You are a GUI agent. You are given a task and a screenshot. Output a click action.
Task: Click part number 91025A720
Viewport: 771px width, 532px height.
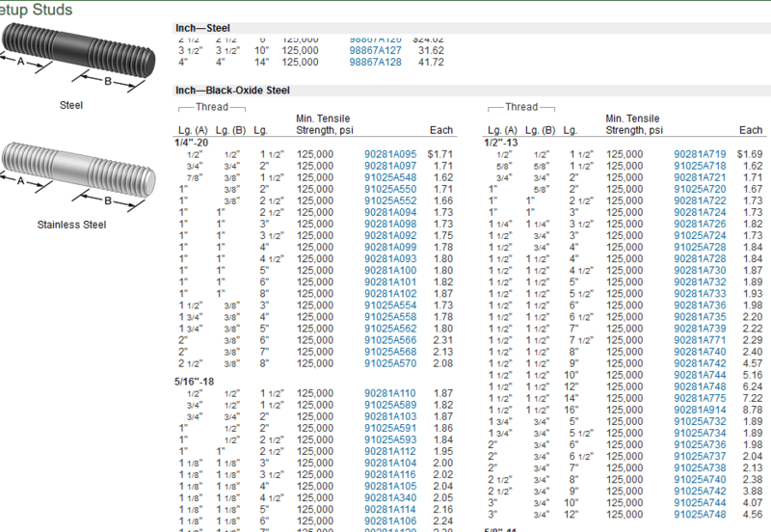[700, 190]
